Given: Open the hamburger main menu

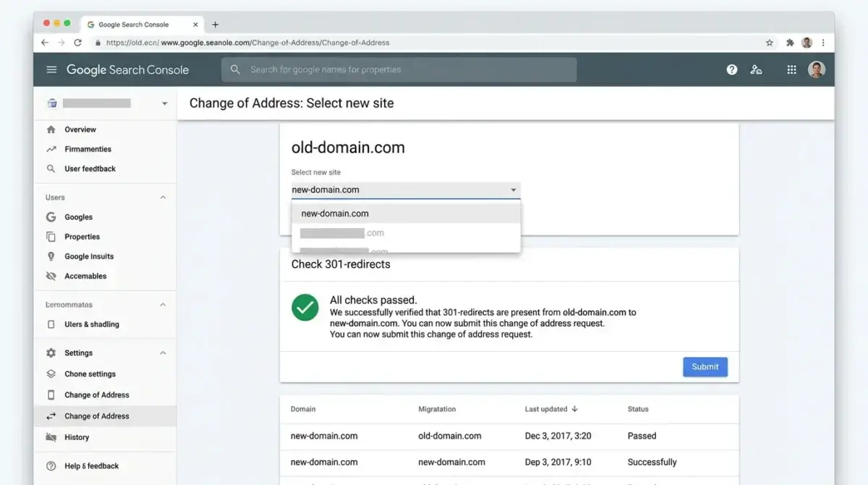Looking at the screenshot, I should [x=51, y=69].
